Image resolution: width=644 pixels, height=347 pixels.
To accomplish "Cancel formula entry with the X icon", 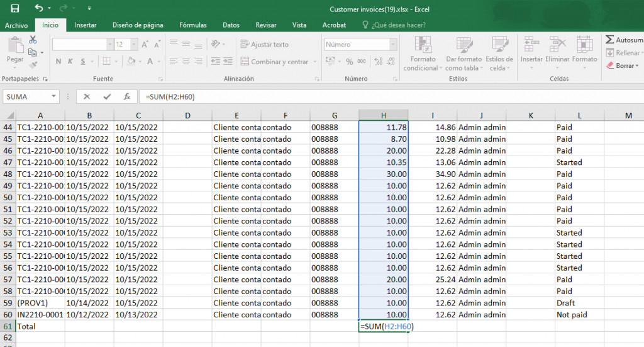I will 87,97.
